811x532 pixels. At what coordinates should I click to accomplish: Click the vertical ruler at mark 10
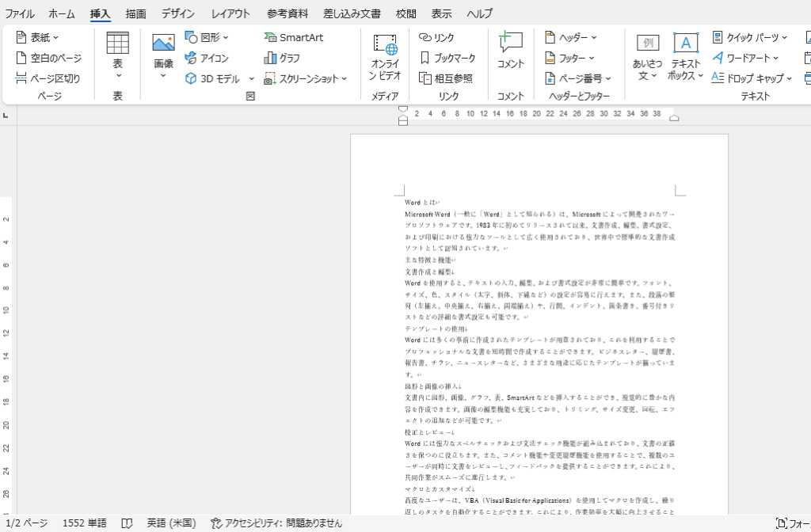[6, 310]
